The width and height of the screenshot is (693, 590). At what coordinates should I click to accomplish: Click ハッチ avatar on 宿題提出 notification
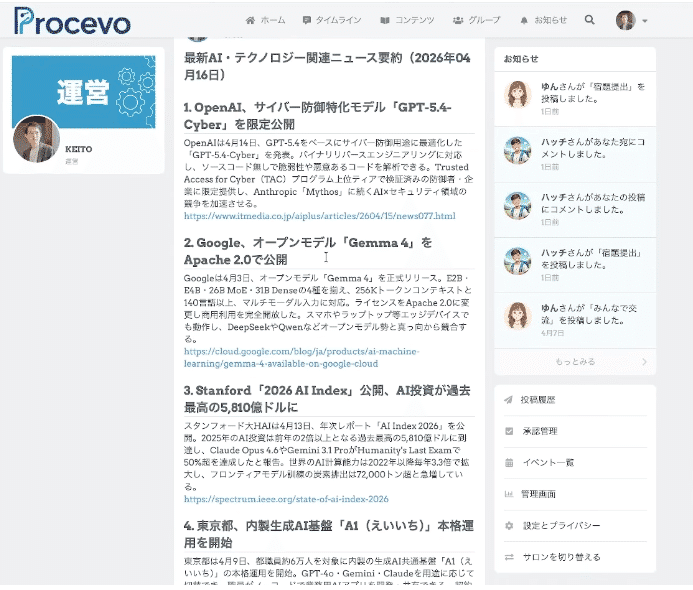518,261
